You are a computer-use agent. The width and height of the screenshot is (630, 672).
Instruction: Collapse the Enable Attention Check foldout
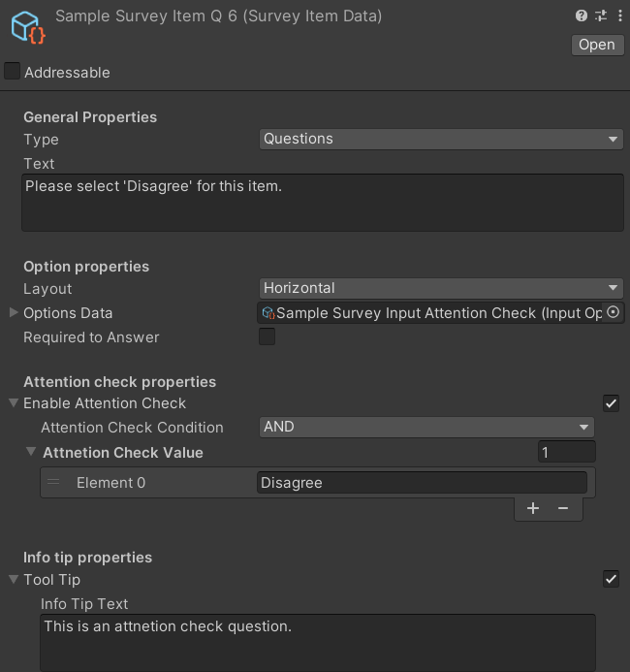tap(14, 402)
